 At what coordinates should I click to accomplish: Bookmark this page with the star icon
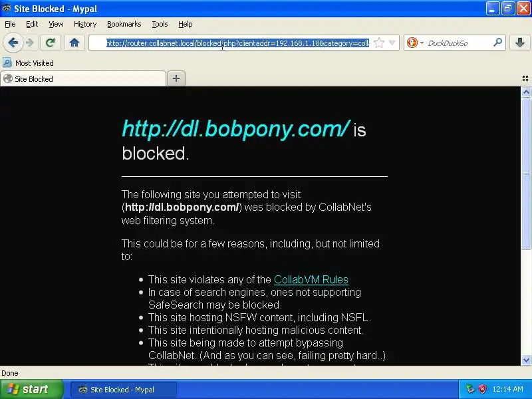click(378, 43)
